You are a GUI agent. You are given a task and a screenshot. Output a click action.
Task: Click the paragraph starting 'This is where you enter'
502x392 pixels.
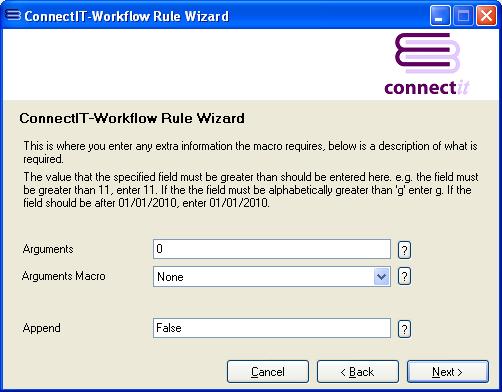pos(250,152)
